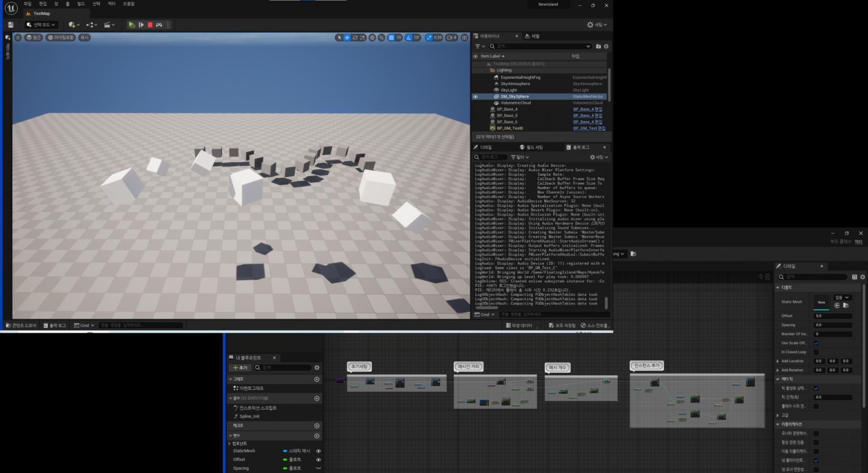Click the gamepad possess/eject icon
The width and height of the screenshot is (868, 473).
point(159,25)
